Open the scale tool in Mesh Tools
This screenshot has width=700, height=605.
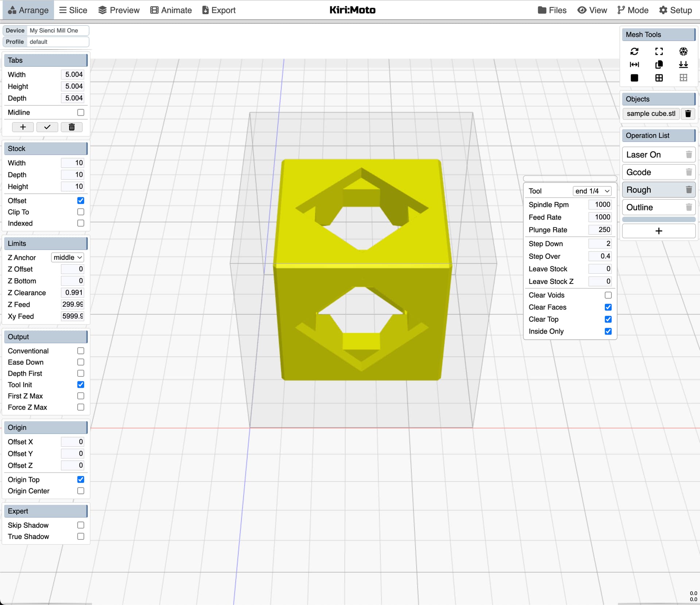coord(659,51)
